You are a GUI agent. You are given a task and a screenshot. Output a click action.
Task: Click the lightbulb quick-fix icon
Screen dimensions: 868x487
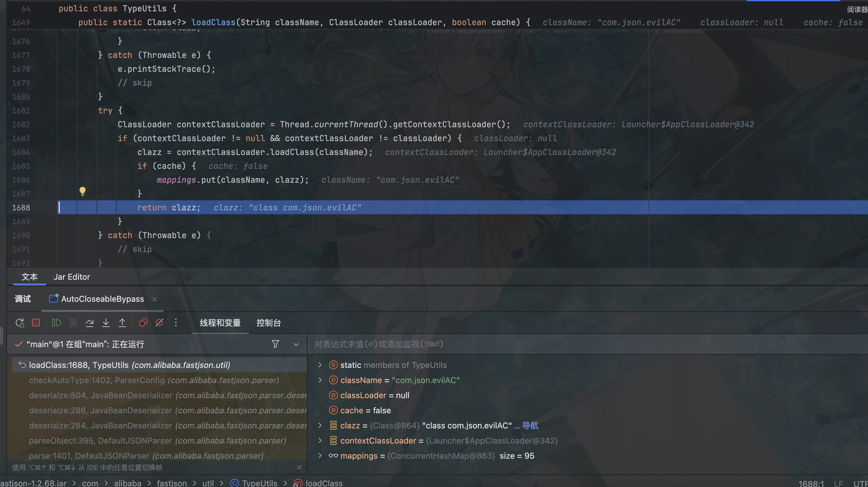[x=83, y=191]
